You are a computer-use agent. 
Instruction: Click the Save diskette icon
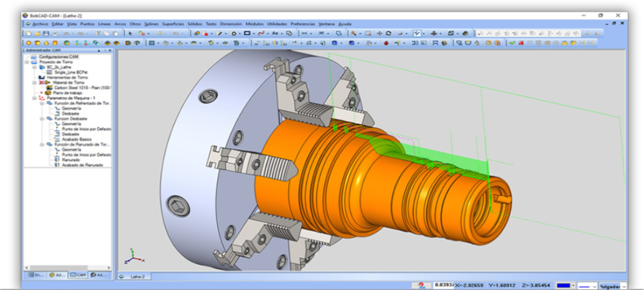45,33
